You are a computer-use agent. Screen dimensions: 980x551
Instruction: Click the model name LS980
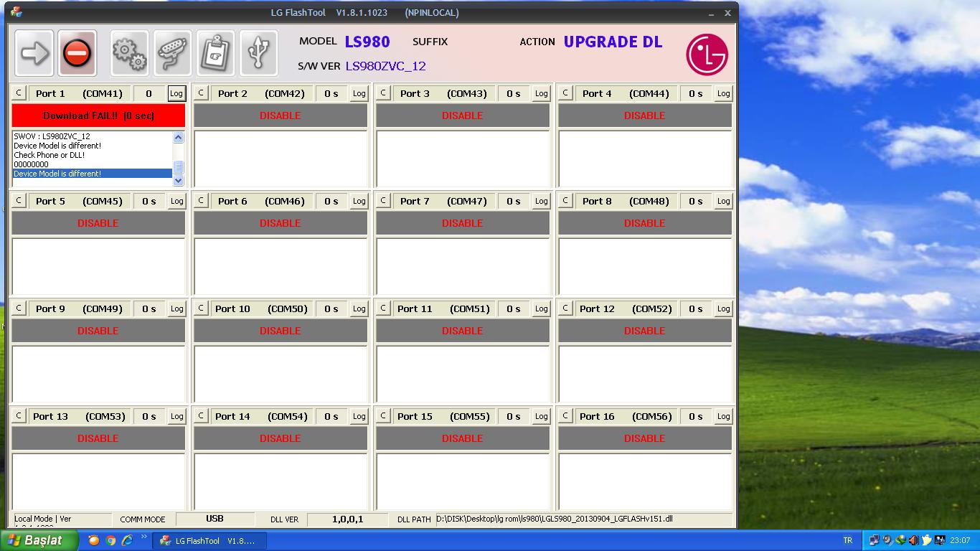pyautogui.click(x=367, y=42)
